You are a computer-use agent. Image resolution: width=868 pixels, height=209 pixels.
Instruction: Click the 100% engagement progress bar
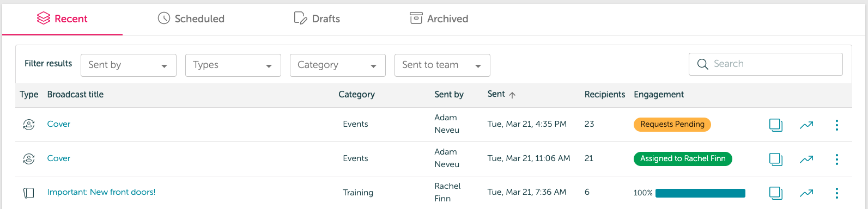[x=700, y=193]
